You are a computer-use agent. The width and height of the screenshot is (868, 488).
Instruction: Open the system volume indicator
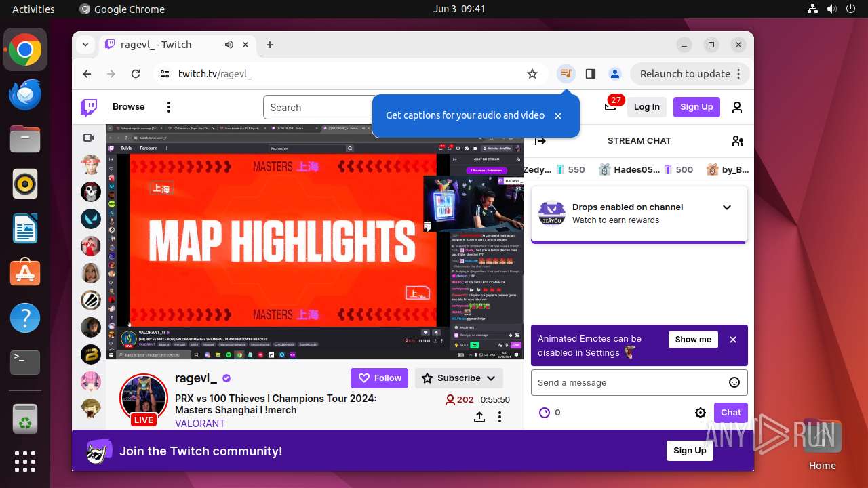pyautogui.click(x=832, y=9)
